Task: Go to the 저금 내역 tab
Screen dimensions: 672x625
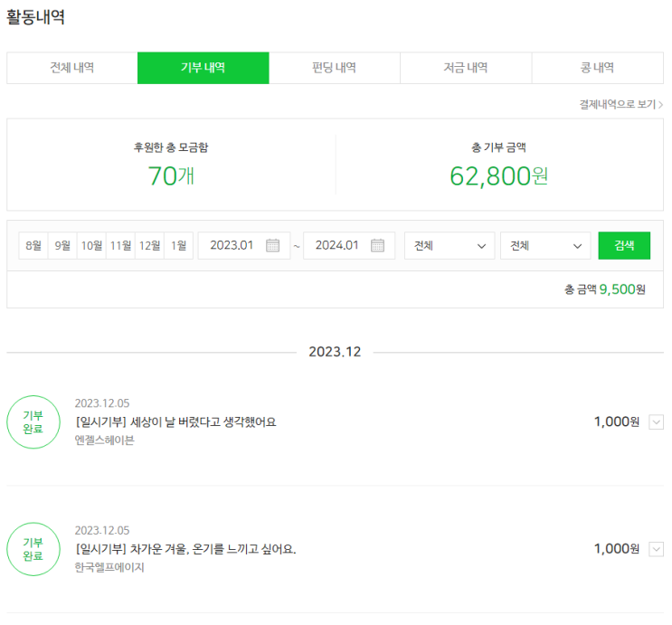Action: tap(466, 68)
